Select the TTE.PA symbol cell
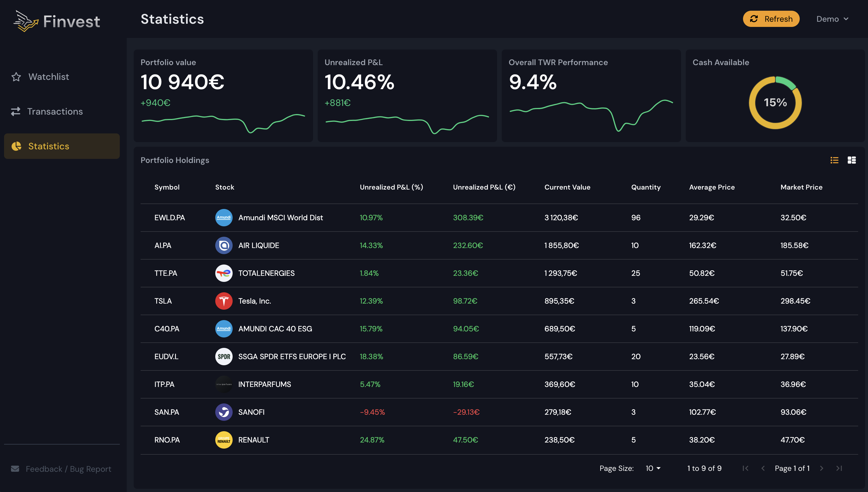Viewport: 868px width, 492px height. [166, 273]
